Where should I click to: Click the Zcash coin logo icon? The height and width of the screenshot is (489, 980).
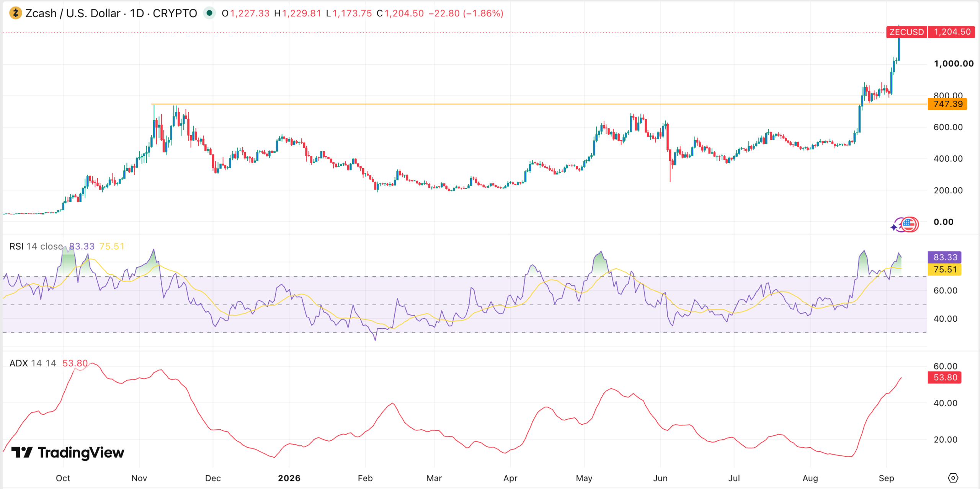click(x=16, y=13)
